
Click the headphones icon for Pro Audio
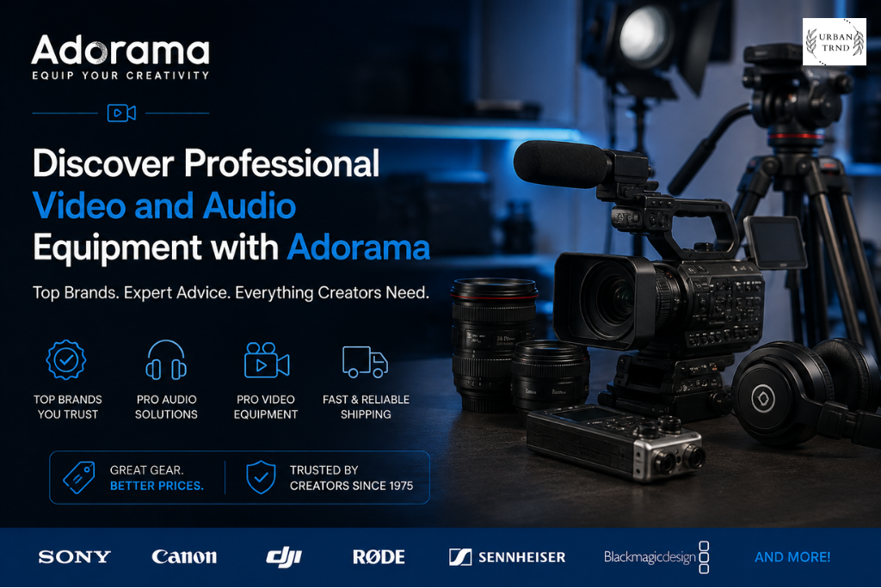tap(166, 360)
